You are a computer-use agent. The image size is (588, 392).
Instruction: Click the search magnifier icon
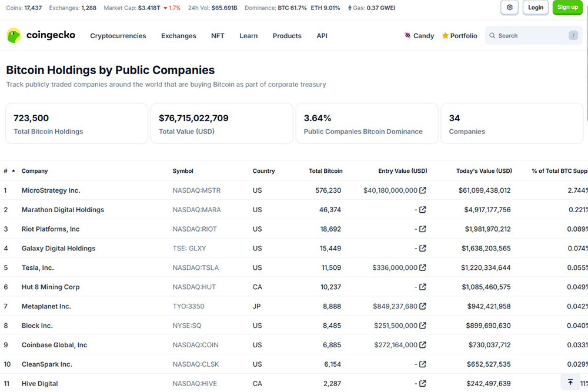pyautogui.click(x=492, y=36)
